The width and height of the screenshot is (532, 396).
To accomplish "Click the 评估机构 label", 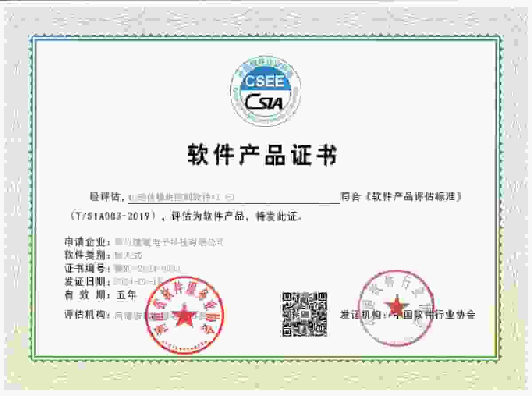I will point(84,315).
